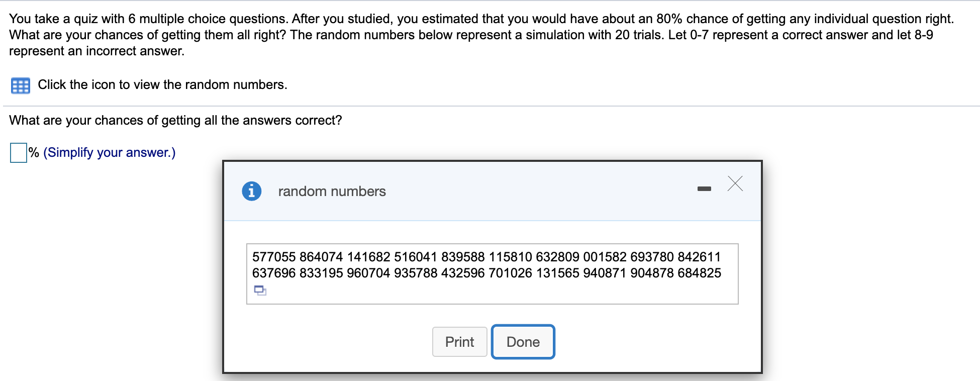Screen dimensions: 980x381
Task: Click the blue info icon in dialog
Action: point(251,191)
